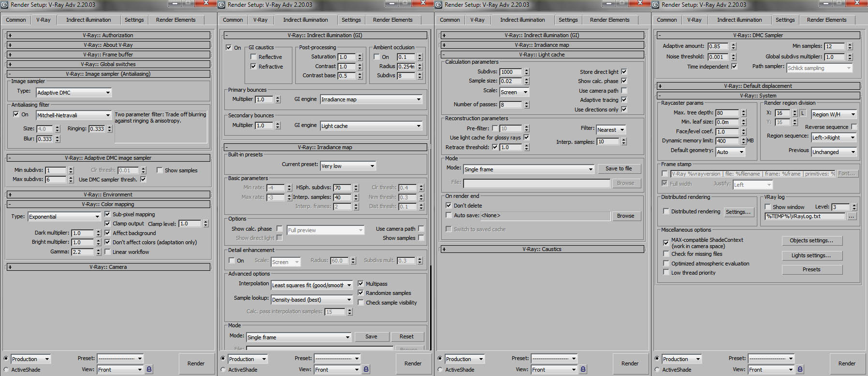Viewport: 868px width, 376px height.
Task: Toggle the Randomize samples checkbox
Action: (x=361, y=293)
